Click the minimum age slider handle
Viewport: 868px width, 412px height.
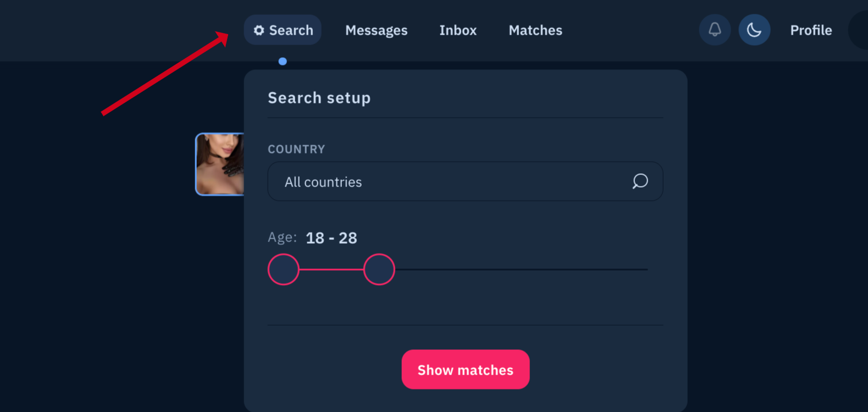[x=283, y=269]
